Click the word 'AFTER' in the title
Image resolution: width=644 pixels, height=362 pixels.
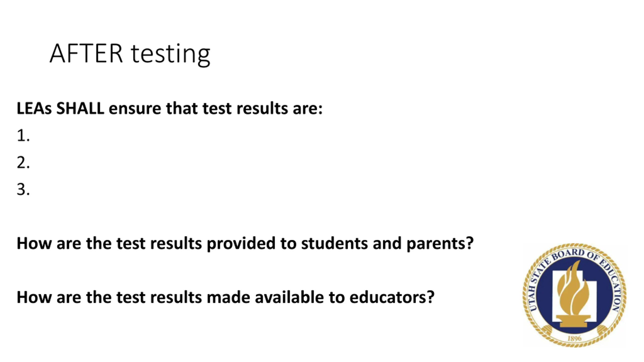point(86,53)
